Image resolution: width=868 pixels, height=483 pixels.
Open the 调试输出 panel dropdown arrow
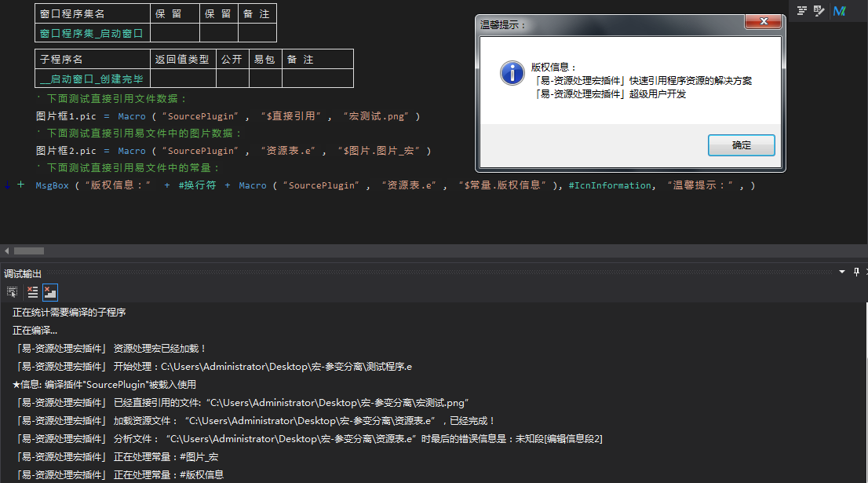point(842,272)
